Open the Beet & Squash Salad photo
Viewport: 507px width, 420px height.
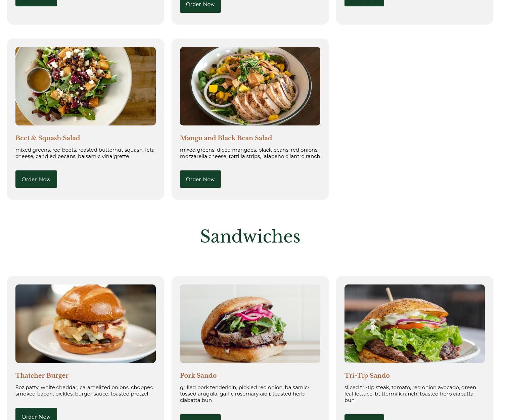click(86, 86)
